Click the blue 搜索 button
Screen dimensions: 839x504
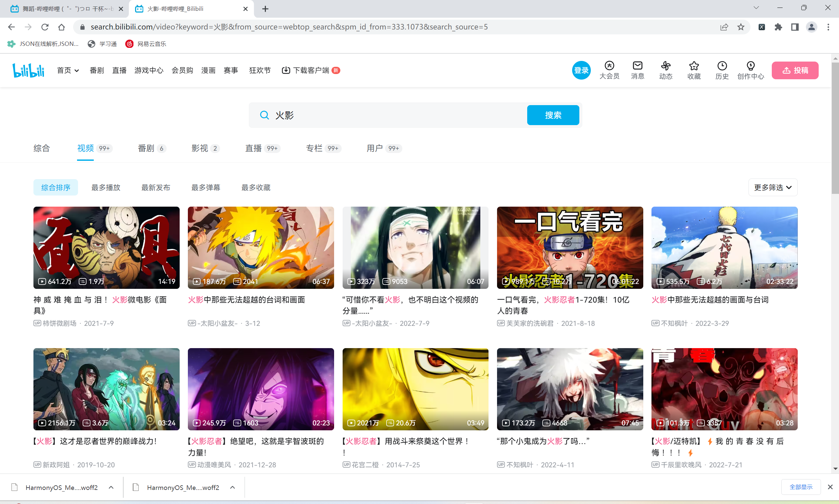(x=553, y=115)
